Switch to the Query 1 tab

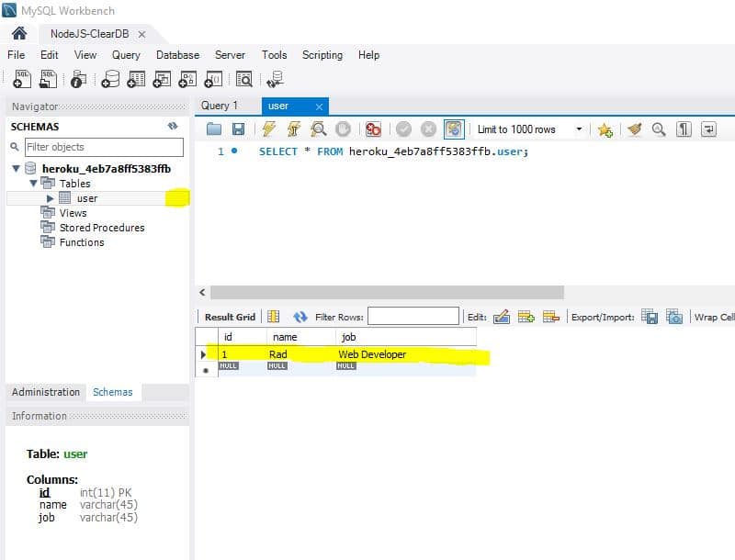(x=220, y=106)
